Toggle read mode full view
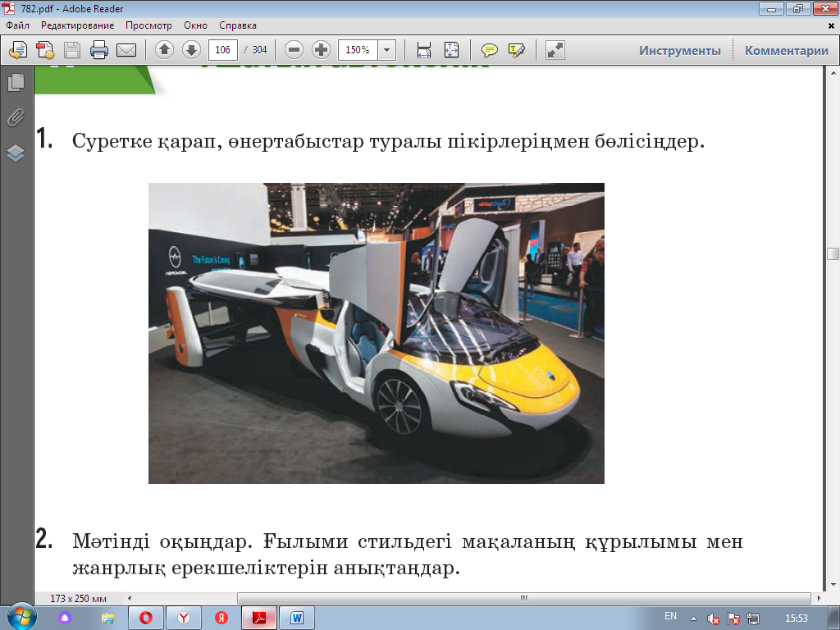Screen dimensions: 840x630 tap(555, 50)
